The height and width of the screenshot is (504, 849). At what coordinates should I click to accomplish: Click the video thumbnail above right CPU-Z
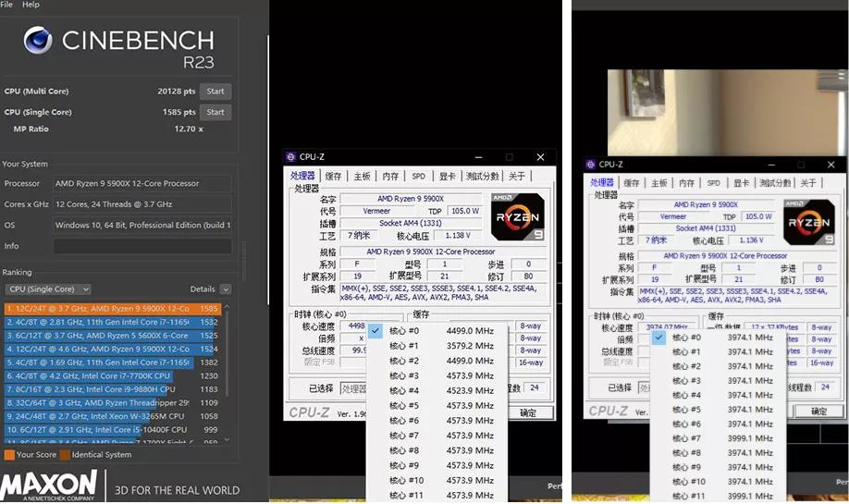[x=727, y=113]
